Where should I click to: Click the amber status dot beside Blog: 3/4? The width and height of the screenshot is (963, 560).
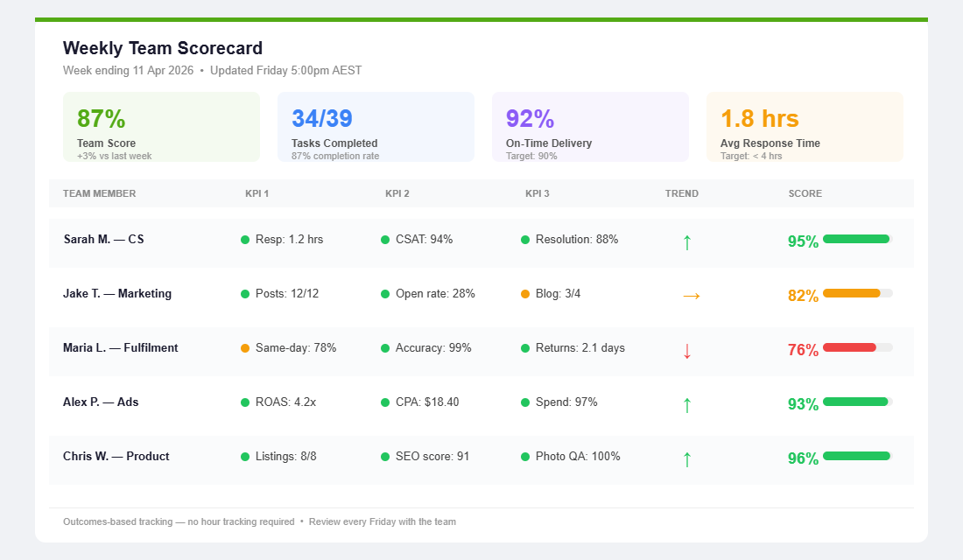(524, 293)
